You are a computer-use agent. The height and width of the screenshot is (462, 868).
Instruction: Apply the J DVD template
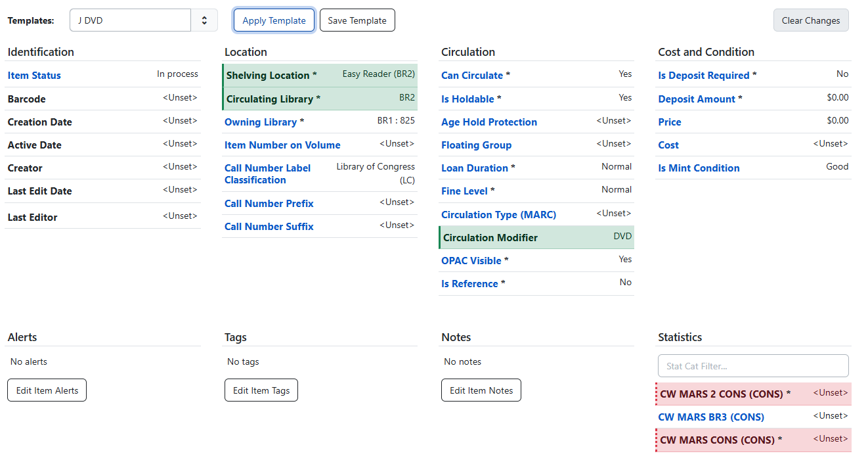point(274,20)
